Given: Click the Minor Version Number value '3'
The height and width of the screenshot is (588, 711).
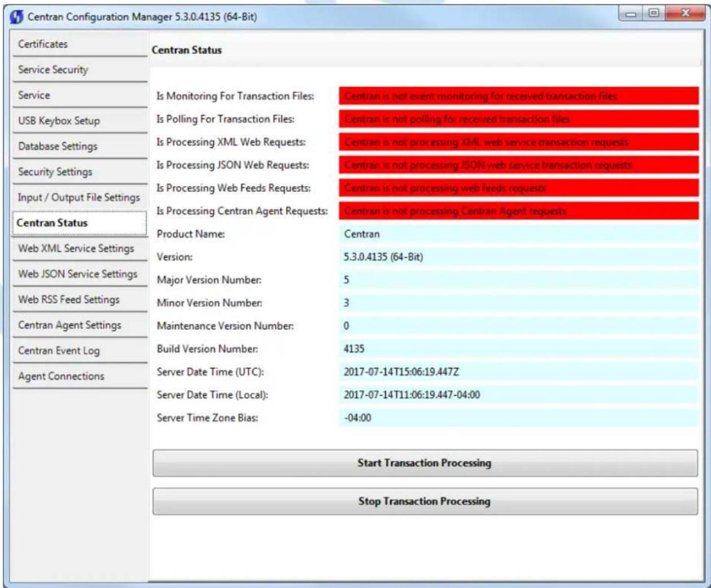Looking at the screenshot, I should pyautogui.click(x=518, y=303).
